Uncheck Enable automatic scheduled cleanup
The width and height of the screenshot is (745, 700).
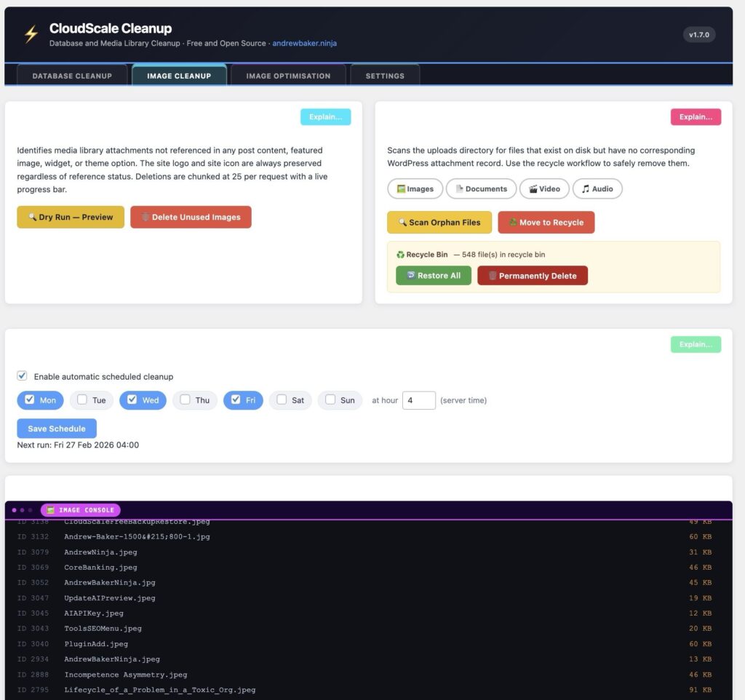coord(22,376)
